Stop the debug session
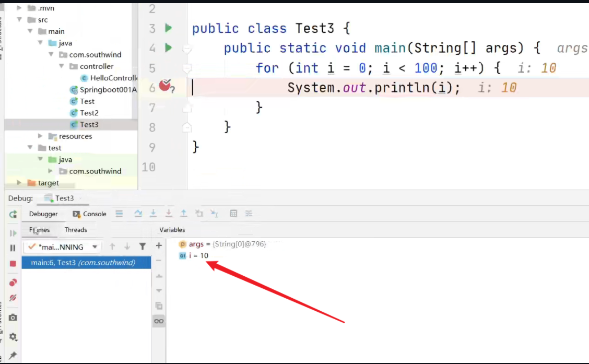Viewport: 589px width, 364px height. click(x=13, y=264)
